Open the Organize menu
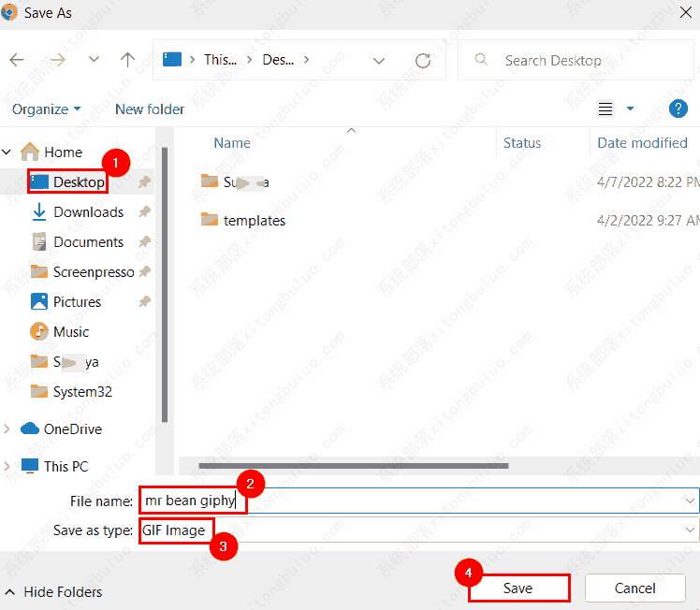Viewport: 700px width, 610px height. 46,109
